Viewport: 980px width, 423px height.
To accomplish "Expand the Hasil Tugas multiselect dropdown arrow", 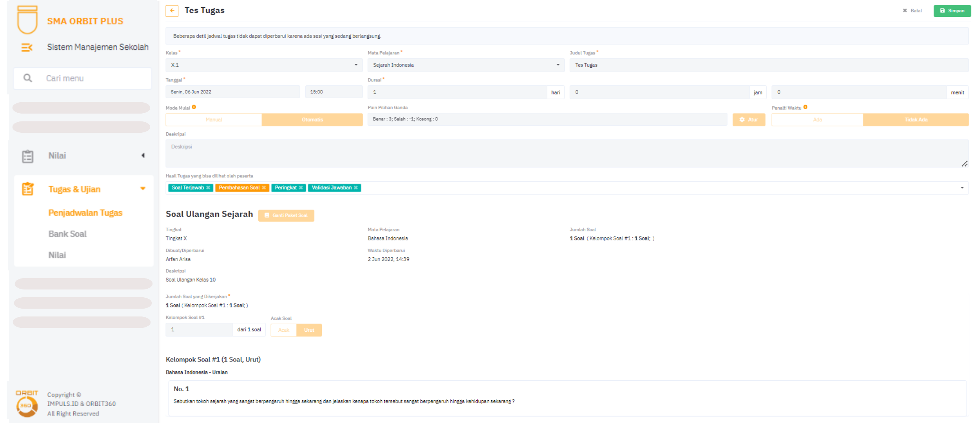I will [x=962, y=188].
